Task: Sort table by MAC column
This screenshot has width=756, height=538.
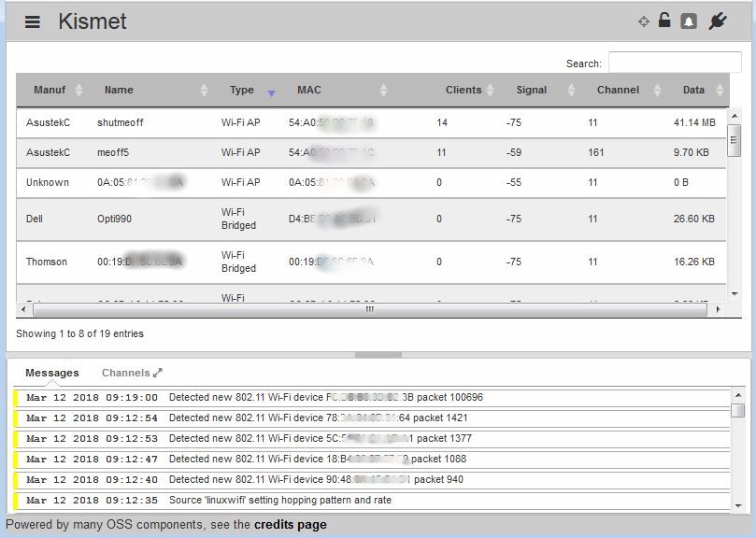Action: pos(309,90)
